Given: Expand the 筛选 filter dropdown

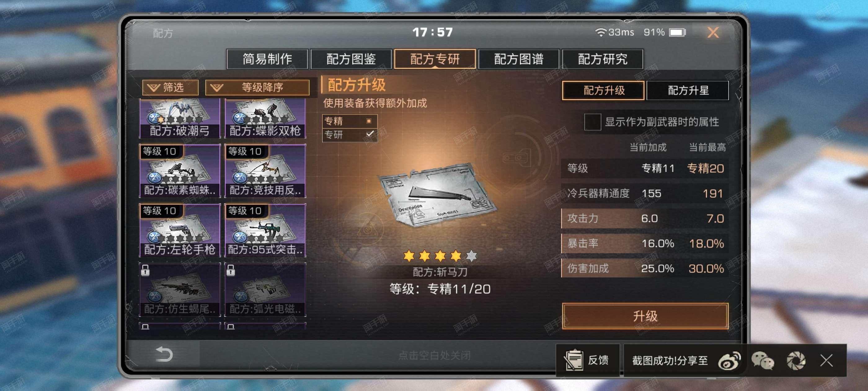Looking at the screenshot, I should pos(170,88).
